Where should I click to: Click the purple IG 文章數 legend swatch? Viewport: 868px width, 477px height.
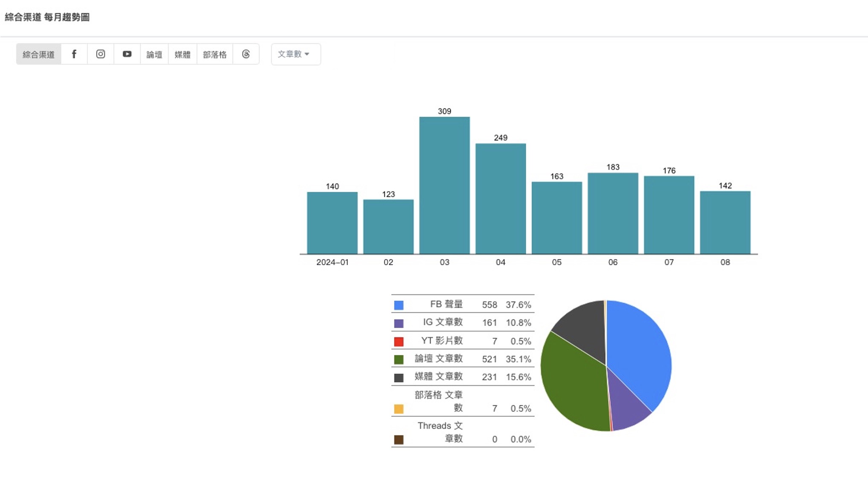[399, 323]
